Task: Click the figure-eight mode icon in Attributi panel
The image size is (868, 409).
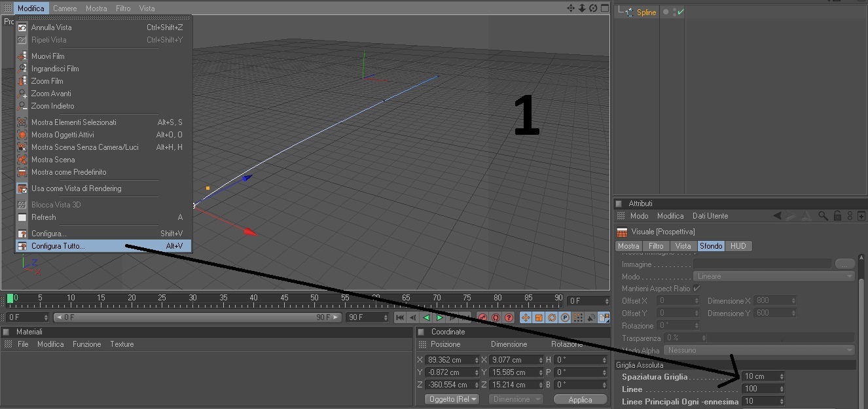Action: coord(850,216)
